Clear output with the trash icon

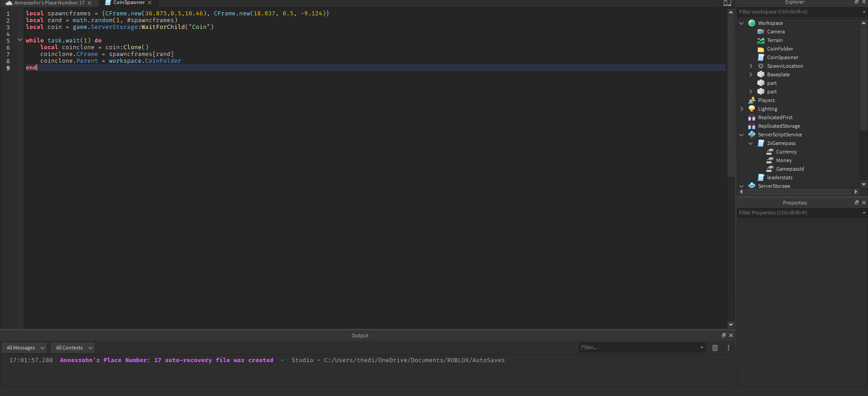tap(715, 348)
